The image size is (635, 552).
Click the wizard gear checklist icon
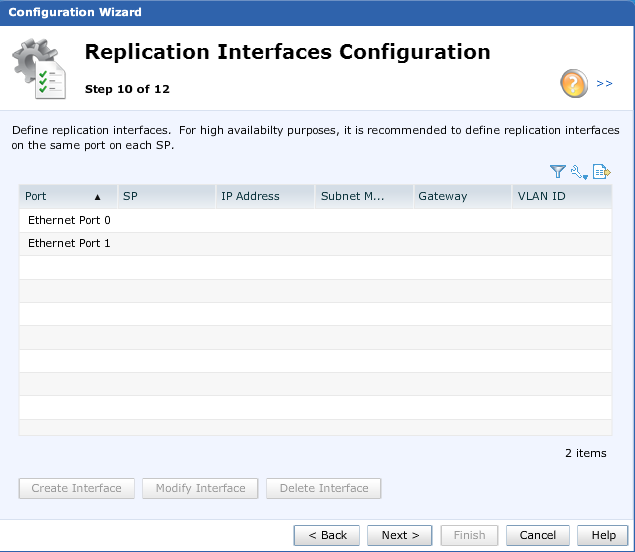[40, 70]
